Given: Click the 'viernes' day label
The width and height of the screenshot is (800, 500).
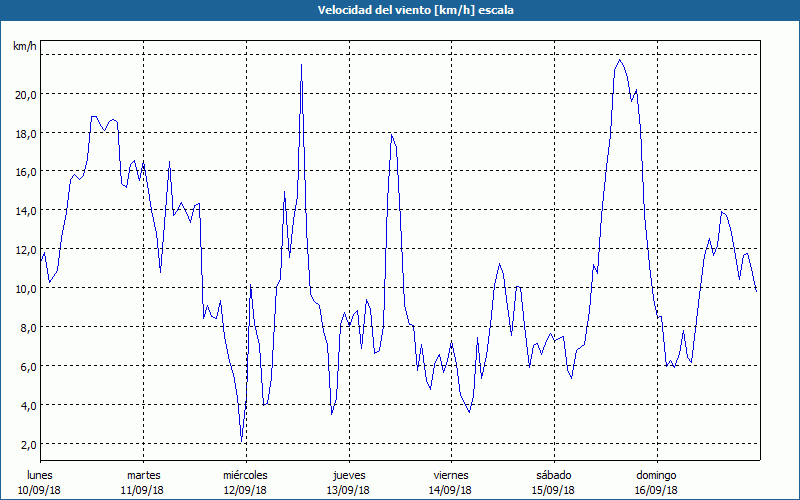Looking at the screenshot, I should 451,475.
